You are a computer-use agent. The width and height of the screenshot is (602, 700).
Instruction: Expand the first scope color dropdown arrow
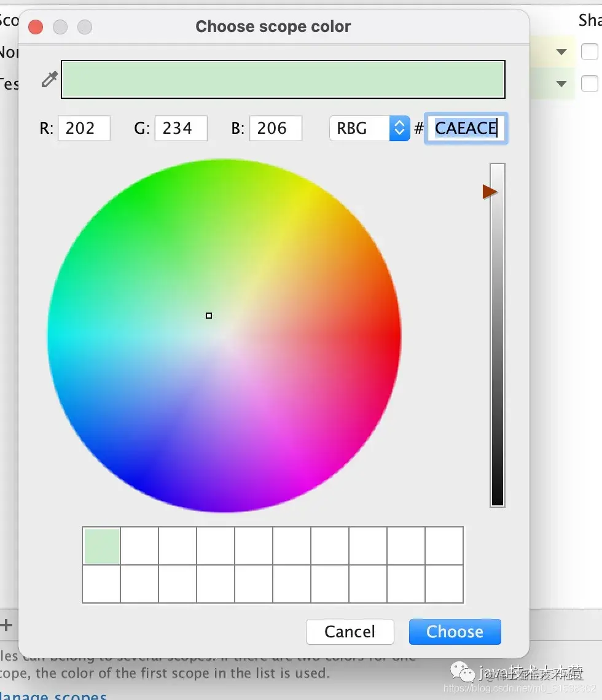(x=561, y=52)
